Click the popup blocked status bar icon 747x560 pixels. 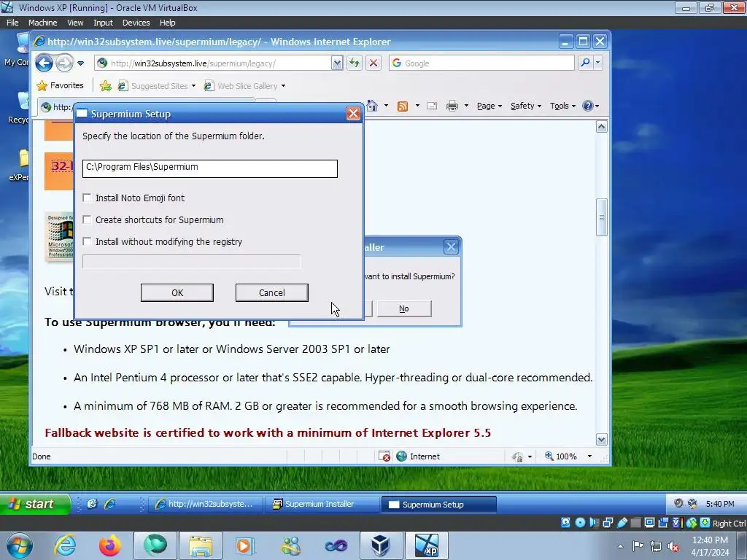point(384,456)
